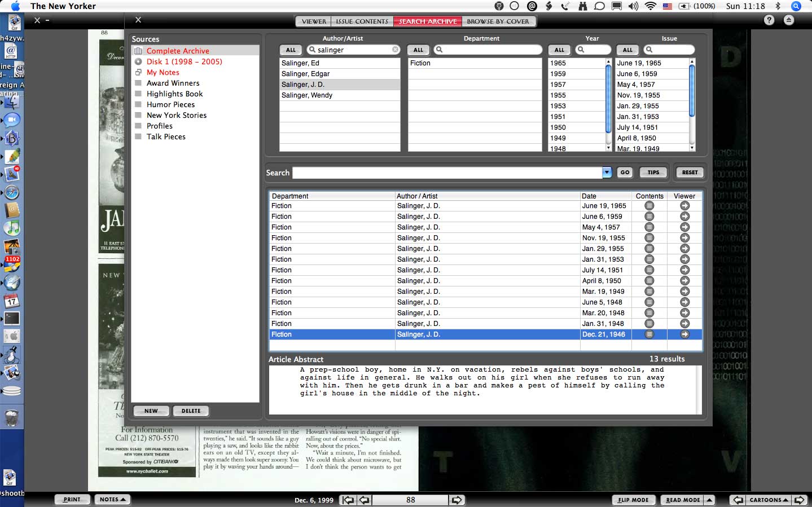Click ALL button for Year

[560, 50]
